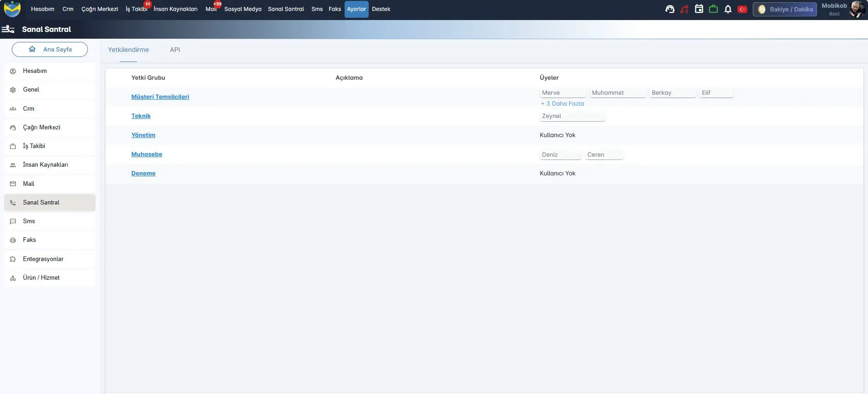Image resolution: width=868 pixels, height=394 pixels.
Task: Open Çağrı Merkezi in the sidebar
Action: (41, 127)
